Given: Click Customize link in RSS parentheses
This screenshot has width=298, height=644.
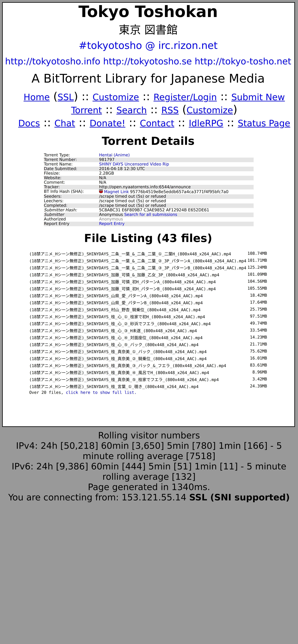Looking at the screenshot, I should click(210, 110).
